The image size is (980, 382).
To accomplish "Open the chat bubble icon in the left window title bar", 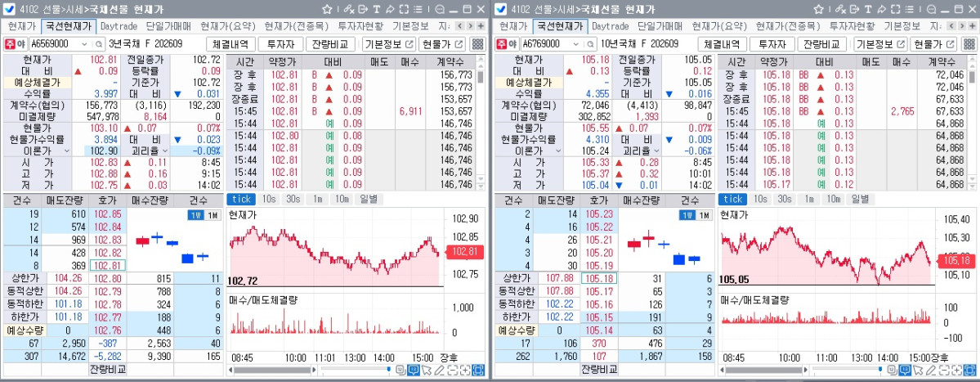I will [440, 9].
